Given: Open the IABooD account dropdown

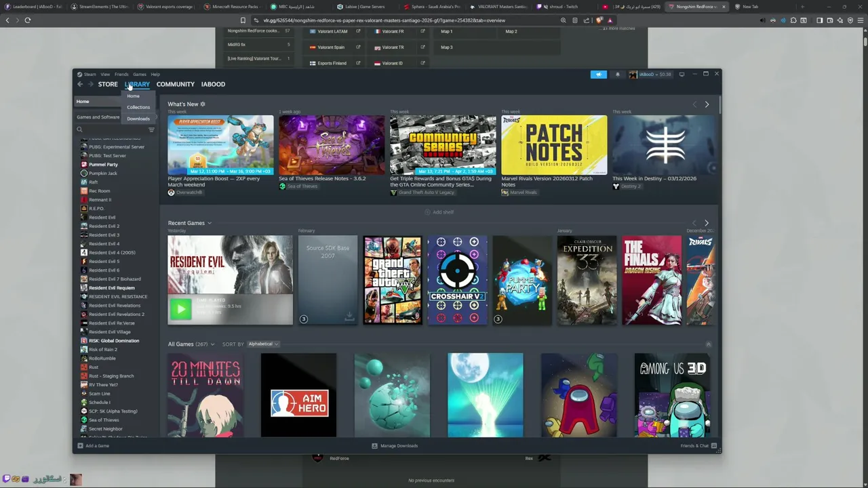Looking at the screenshot, I should (x=650, y=75).
